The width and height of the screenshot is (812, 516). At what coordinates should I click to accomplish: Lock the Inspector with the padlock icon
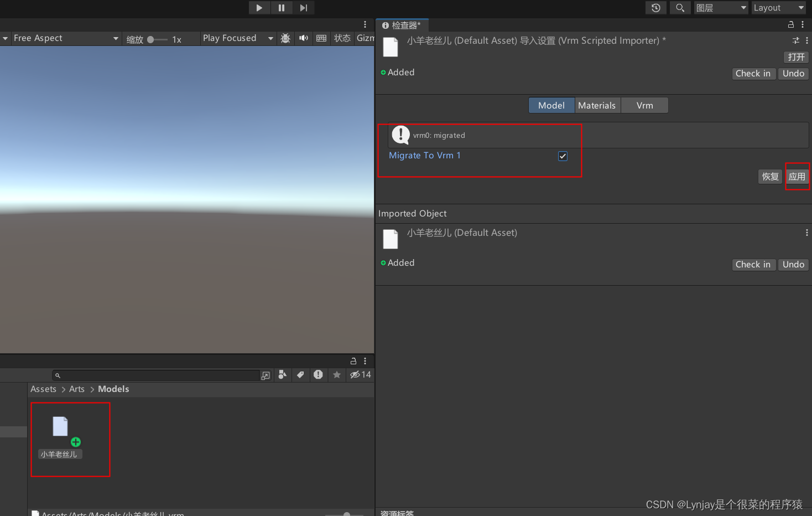[x=790, y=24]
